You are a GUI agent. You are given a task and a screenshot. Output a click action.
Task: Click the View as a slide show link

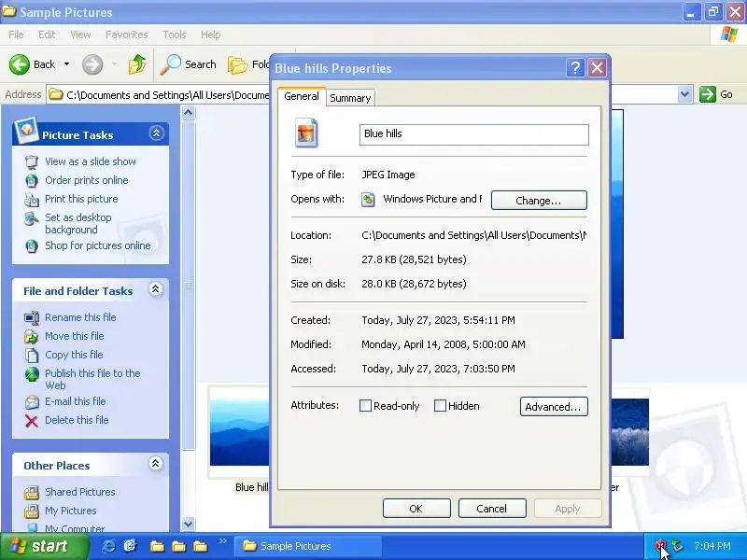point(91,161)
